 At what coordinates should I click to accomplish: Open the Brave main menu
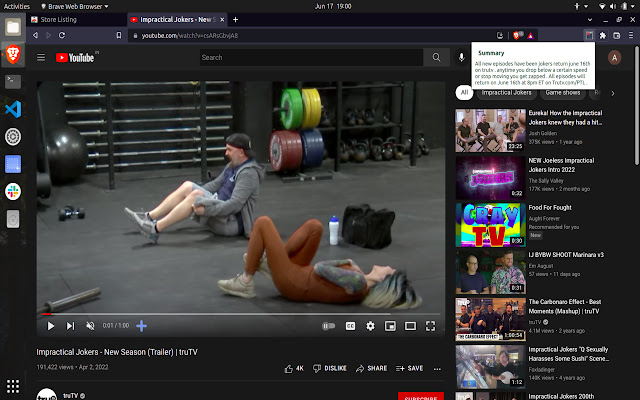click(631, 36)
